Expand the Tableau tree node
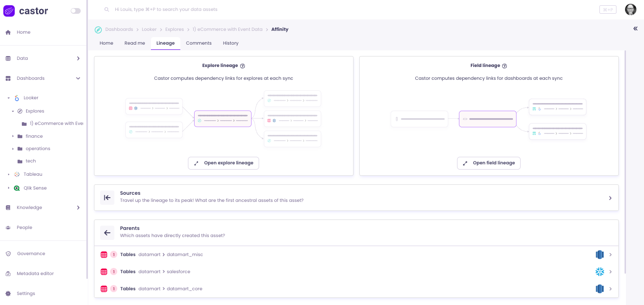Viewport: 644px width, 305px height. pos(9,174)
